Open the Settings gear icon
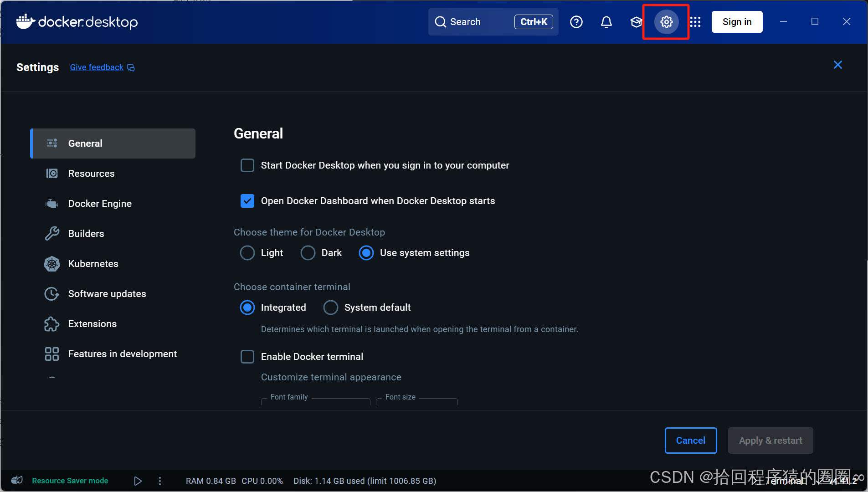The image size is (868, 492). (666, 22)
